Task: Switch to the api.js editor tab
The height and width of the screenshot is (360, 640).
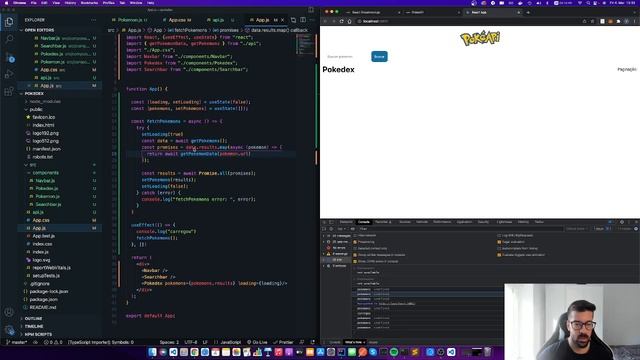Action: [x=218, y=20]
